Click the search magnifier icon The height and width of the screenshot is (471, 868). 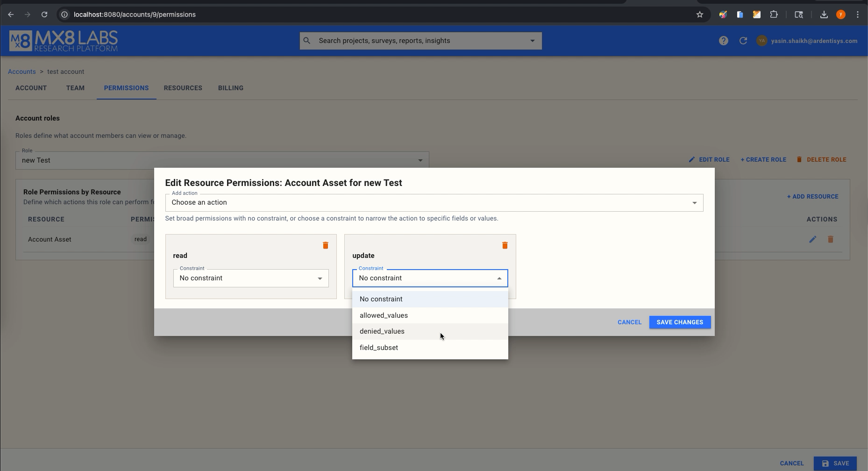[307, 41]
